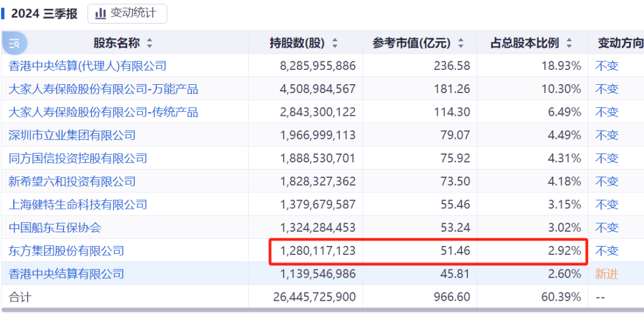The height and width of the screenshot is (317, 644).
Task: Click the 18.93% share ratio cell
Action: click(x=560, y=66)
